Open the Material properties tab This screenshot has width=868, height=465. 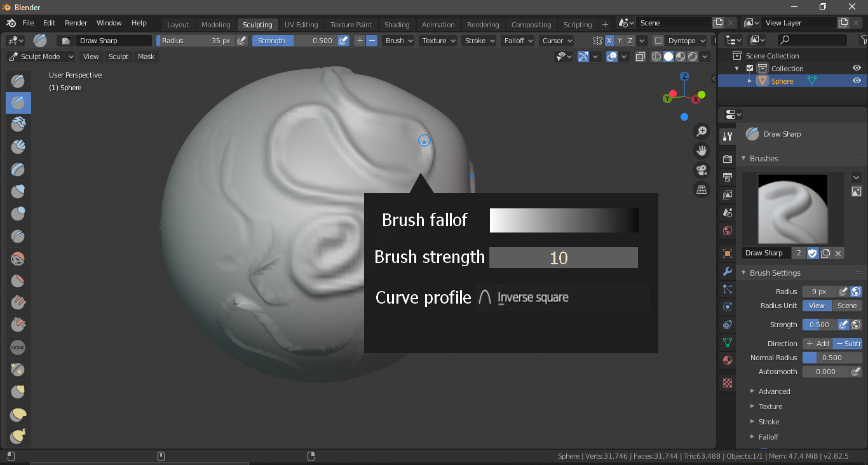point(728,360)
